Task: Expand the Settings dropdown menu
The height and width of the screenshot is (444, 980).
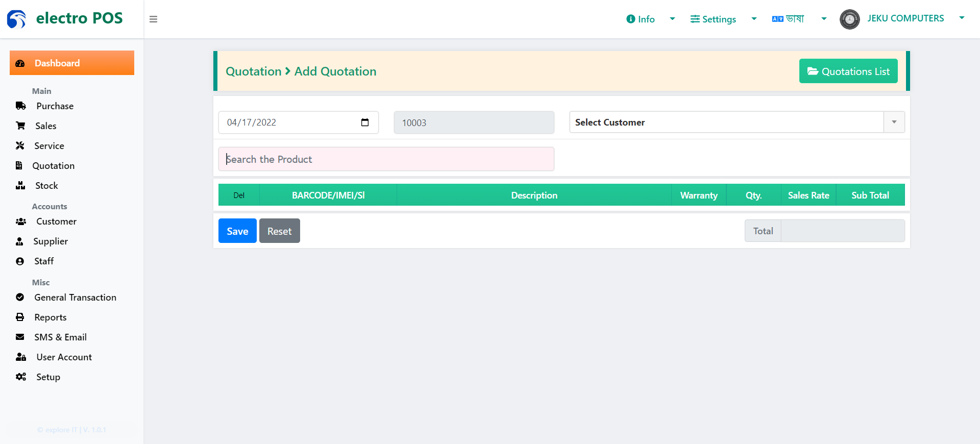Action: [723, 19]
